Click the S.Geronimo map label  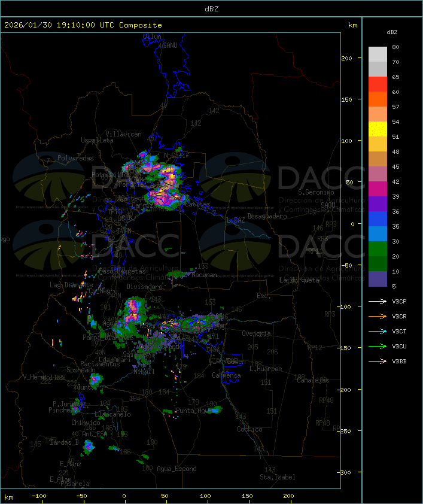point(319,193)
